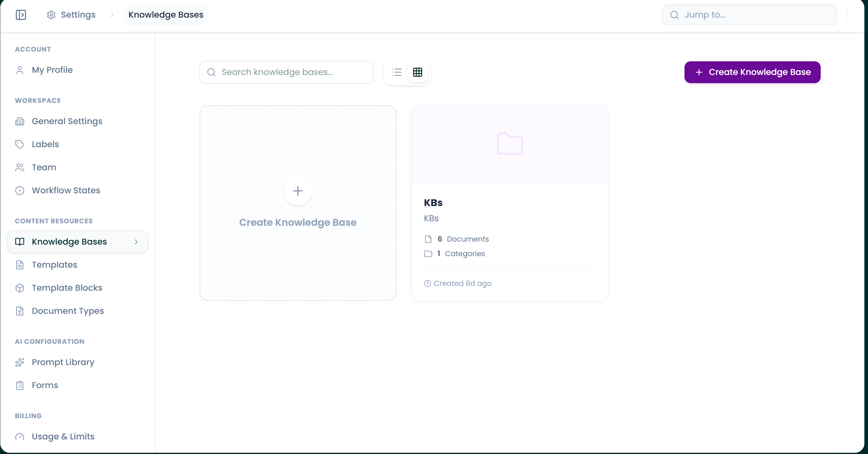Open General Settings in the sidebar
This screenshot has width=868, height=454.
click(67, 121)
